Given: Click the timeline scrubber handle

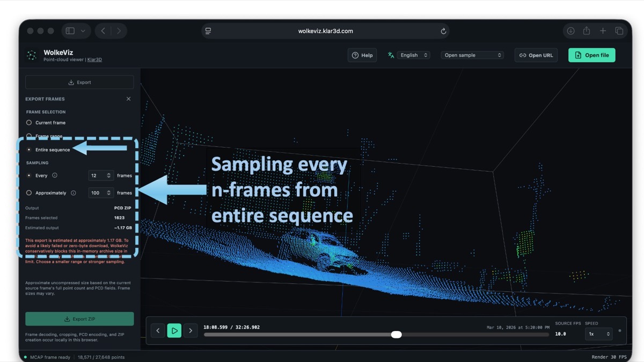Looking at the screenshot, I should tap(396, 335).
